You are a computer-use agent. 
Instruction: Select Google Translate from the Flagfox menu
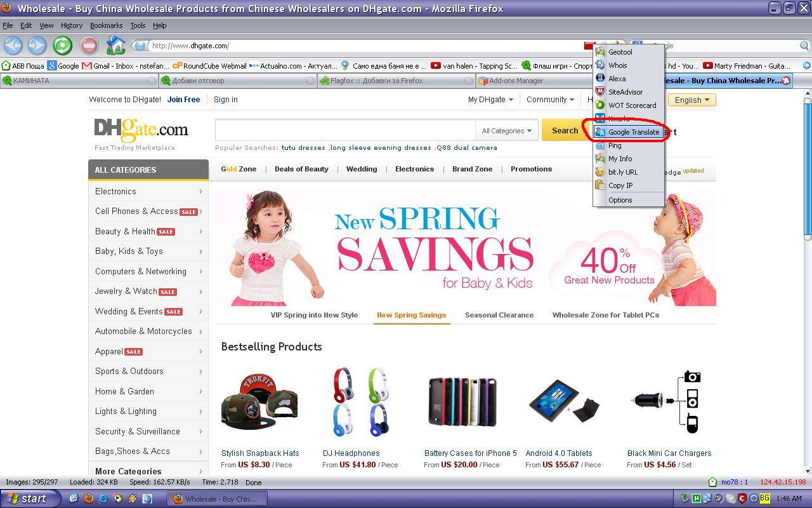point(633,132)
